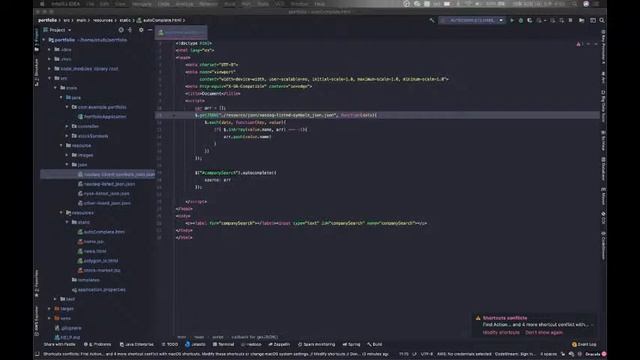This screenshot has height=360, width=640.
Task: Open the TODO tool window tab
Action: click(170, 344)
